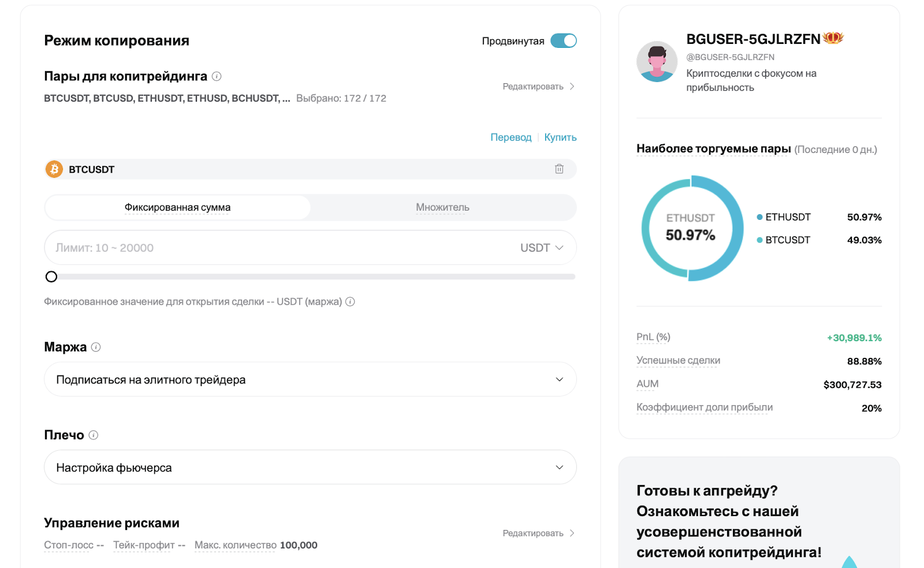Click the amount slider handle
The image size is (924, 568).
(x=51, y=276)
